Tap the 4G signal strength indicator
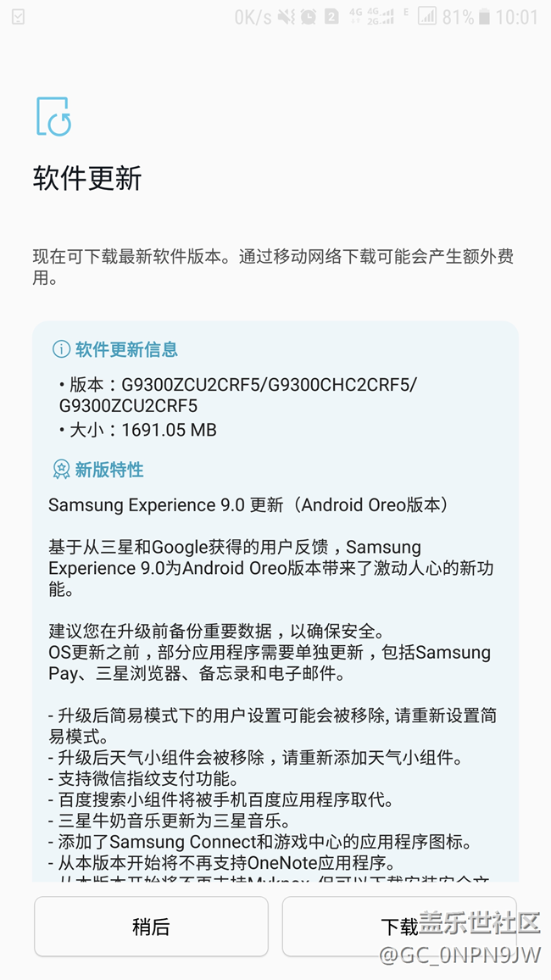 pos(381,17)
